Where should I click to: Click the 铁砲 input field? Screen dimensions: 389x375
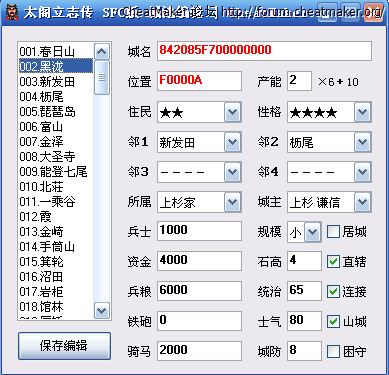tap(199, 321)
